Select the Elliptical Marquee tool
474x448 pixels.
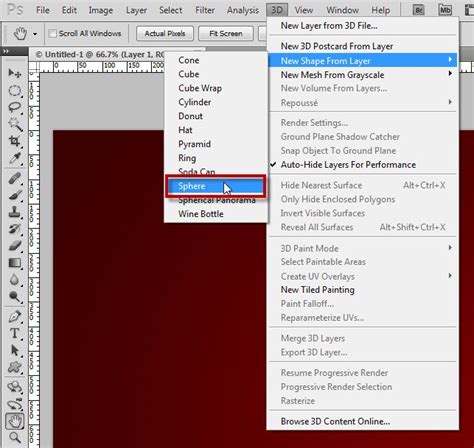pos(15,91)
